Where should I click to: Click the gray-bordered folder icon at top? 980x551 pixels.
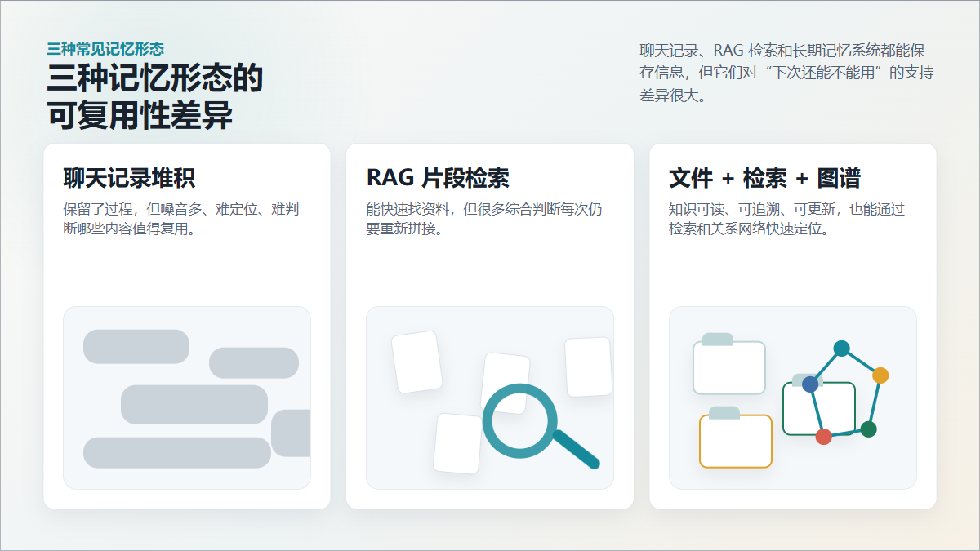(728, 364)
